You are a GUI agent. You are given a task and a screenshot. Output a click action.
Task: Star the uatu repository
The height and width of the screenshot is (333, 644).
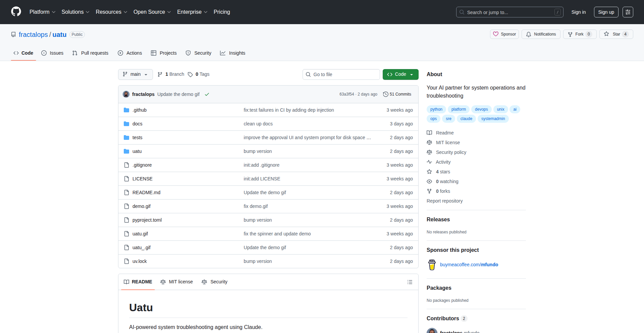(612, 34)
